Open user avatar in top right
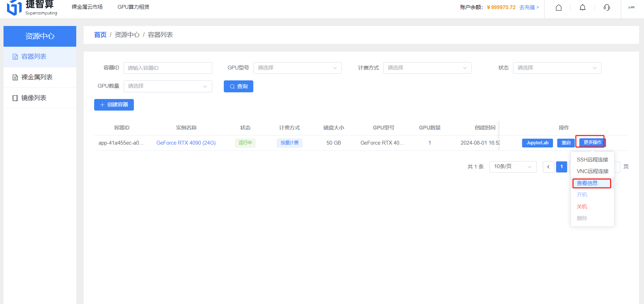 (632, 7)
